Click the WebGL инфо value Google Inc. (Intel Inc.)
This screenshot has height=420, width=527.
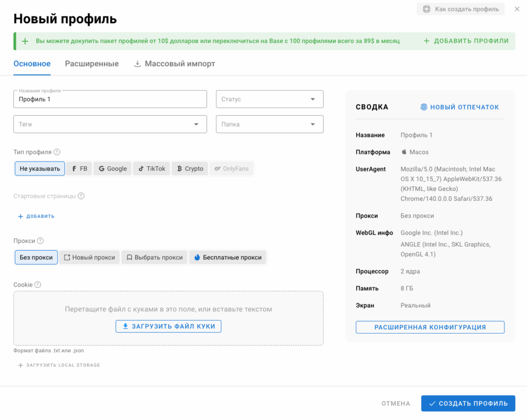tap(432, 233)
